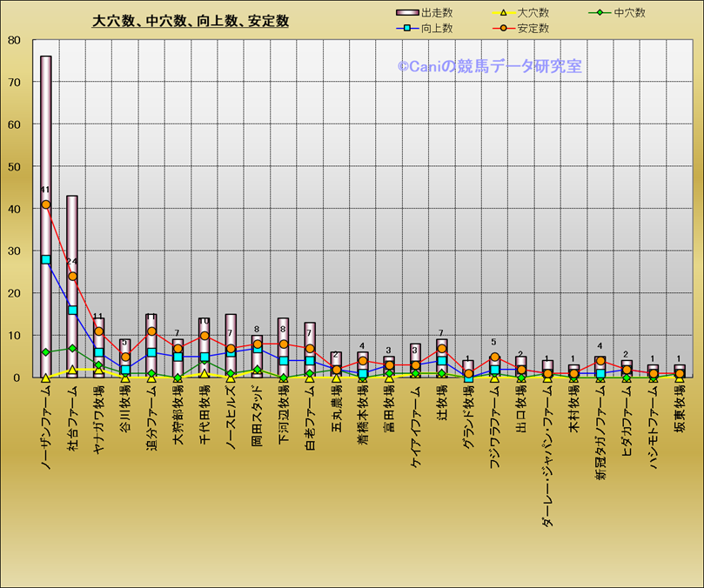Click the yellow triangle 大穴数 legend marker
The width and height of the screenshot is (704, 588).
503,13
